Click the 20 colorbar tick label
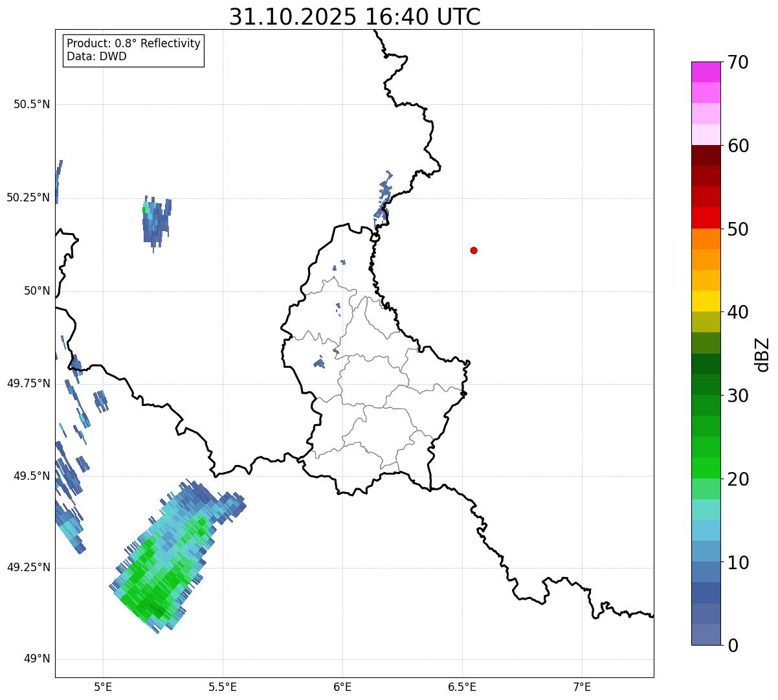The height and width of the screenshot is (700, 778). point(739,480)
